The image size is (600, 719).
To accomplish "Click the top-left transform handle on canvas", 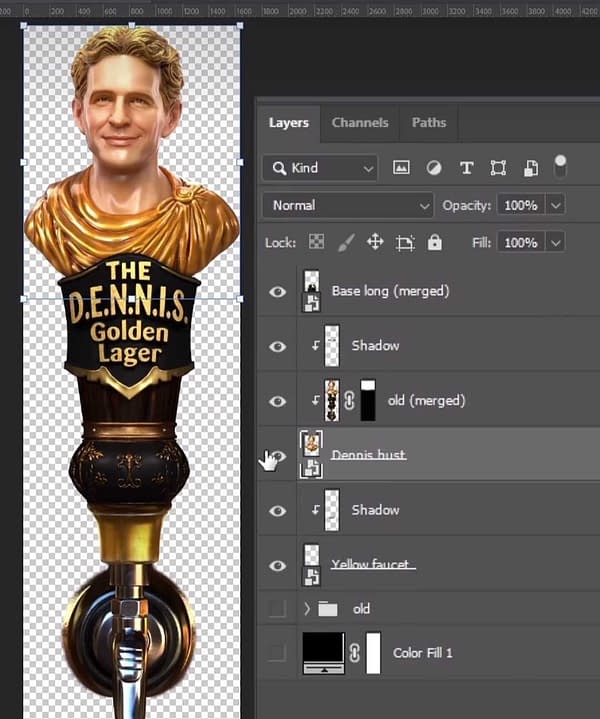I will pyautogui.click(x=24, y=26).
